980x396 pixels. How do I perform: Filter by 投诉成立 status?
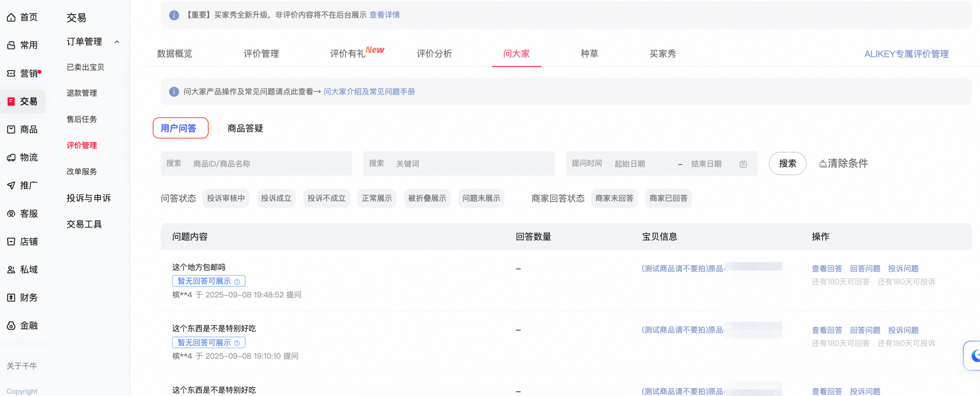tap(276, 198)
